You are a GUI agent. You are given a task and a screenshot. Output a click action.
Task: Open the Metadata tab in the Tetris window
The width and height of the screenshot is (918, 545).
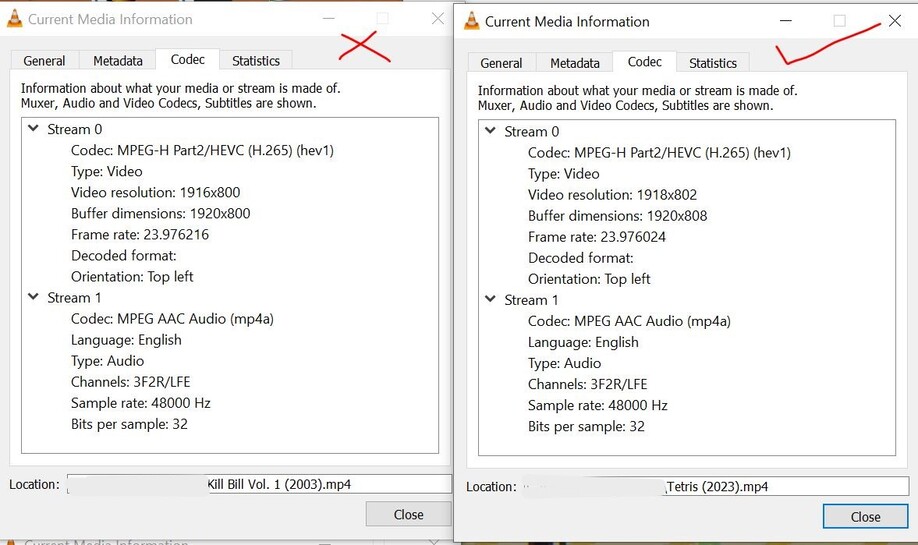click(x=575, y=63)
